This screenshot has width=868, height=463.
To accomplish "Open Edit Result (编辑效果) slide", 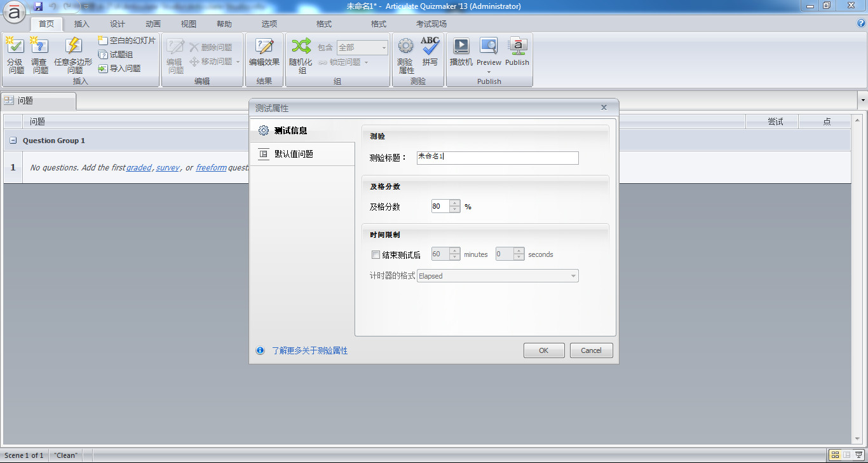I will point(264,52).
